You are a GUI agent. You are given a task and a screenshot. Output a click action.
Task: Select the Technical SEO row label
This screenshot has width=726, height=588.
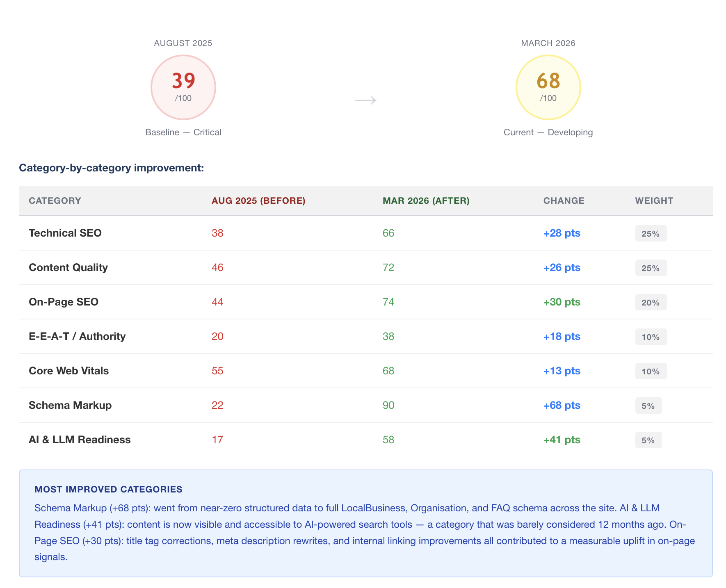click(x=65, y=233)
